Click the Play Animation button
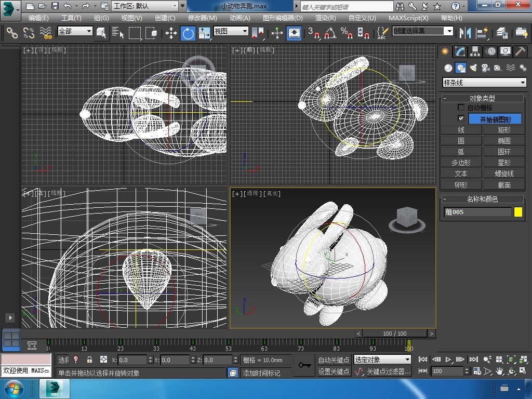This screenshot has width=532, height=399. point(448,360)
